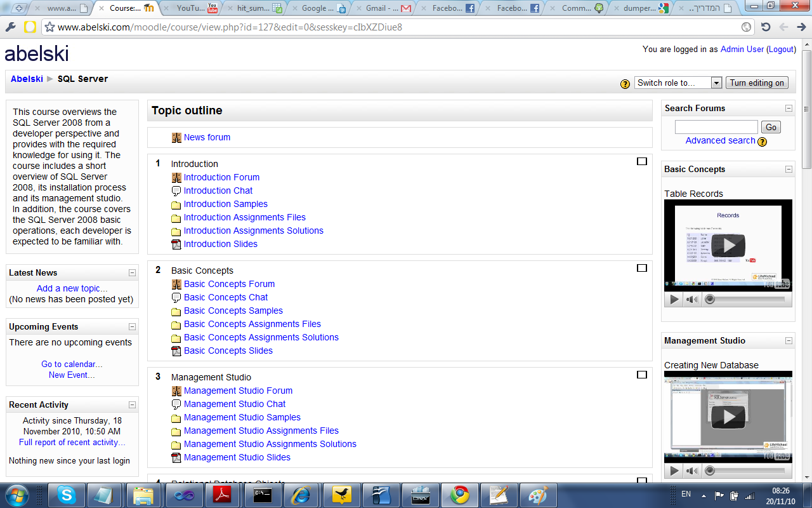This screenshot has width=812, height=508.
Task: Click the Basic Concepts Forum icon
Action: coord(176,284)
